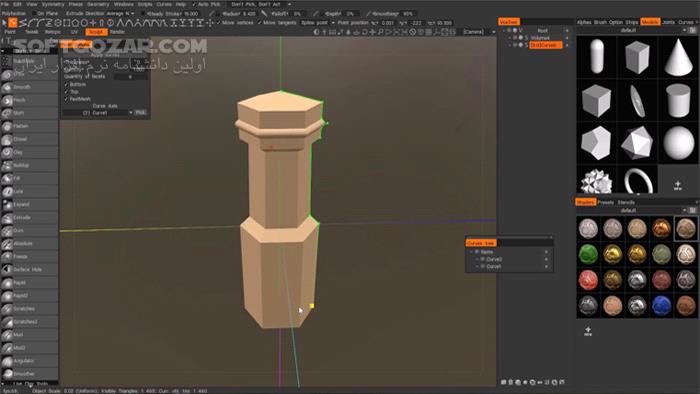Select the Smoother brush tool
The width and height of the screenshot is (700, 394).
pyautogui.click(x=29, y=373)
